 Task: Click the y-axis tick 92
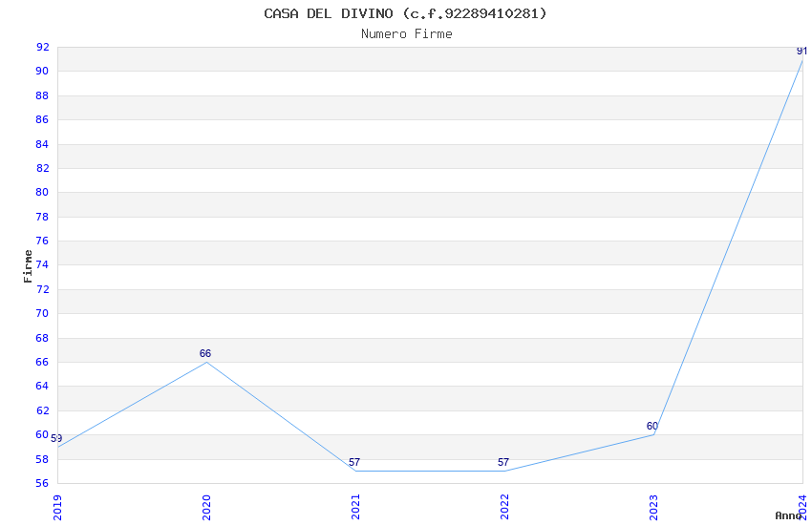pos(42,47)
